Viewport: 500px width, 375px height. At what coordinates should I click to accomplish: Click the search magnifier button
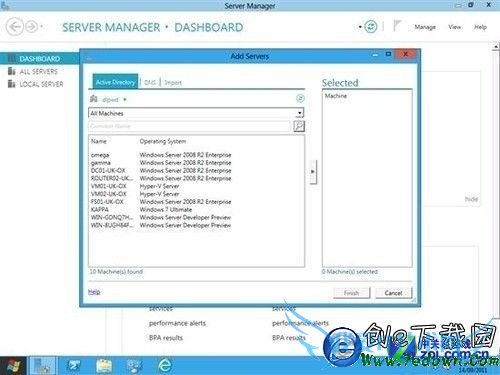pos(299,126)
